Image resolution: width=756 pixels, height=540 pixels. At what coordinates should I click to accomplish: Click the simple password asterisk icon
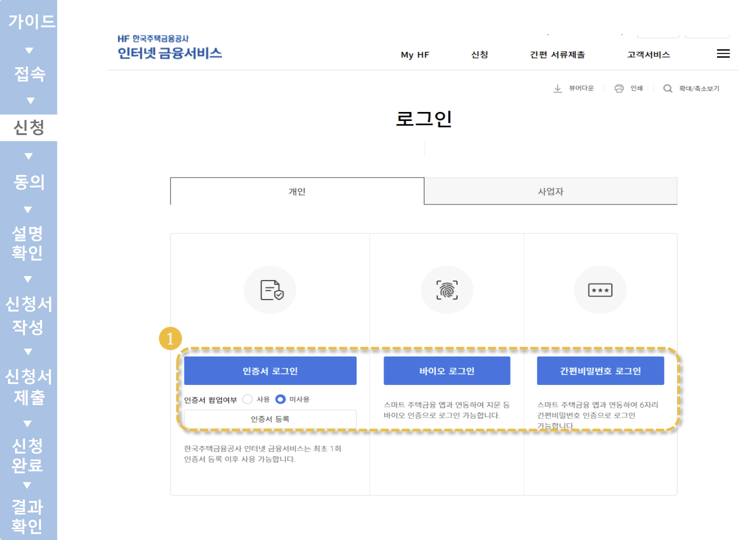pos(600,290)
